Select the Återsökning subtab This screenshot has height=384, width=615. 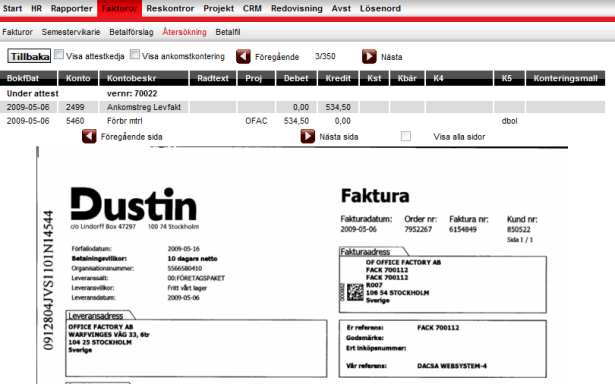(184, 32)
